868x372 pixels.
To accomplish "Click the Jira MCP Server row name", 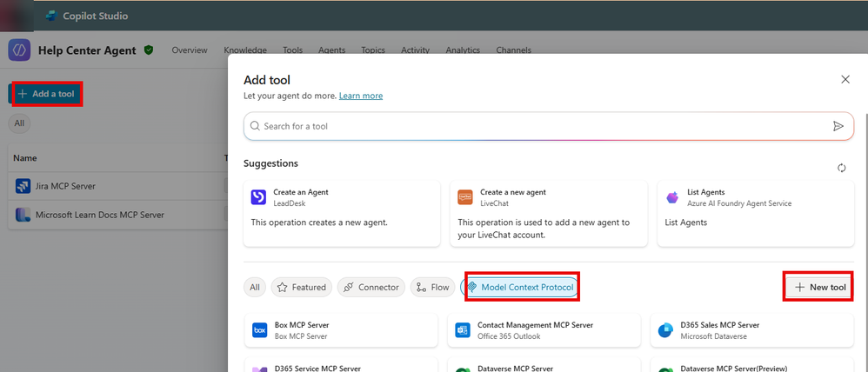I will coord(65,186).
